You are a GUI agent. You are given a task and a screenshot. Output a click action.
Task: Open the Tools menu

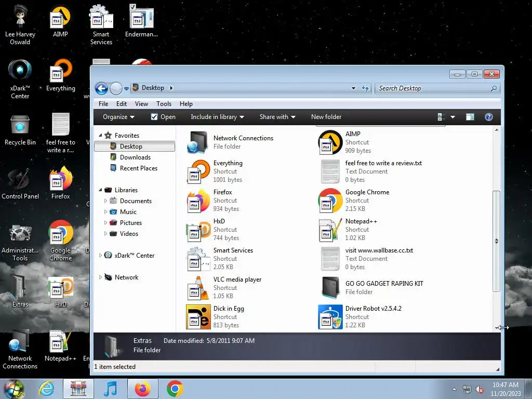coord(164,104)
